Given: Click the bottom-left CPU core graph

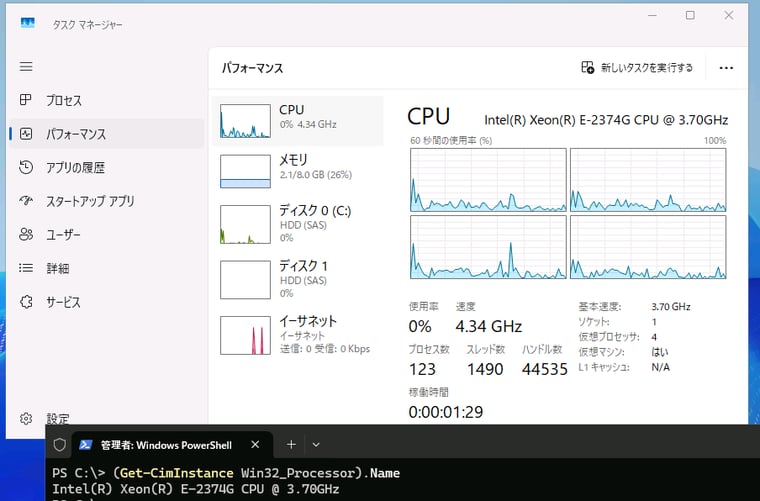Looking at the screenshot, I should tap(488, 247).
